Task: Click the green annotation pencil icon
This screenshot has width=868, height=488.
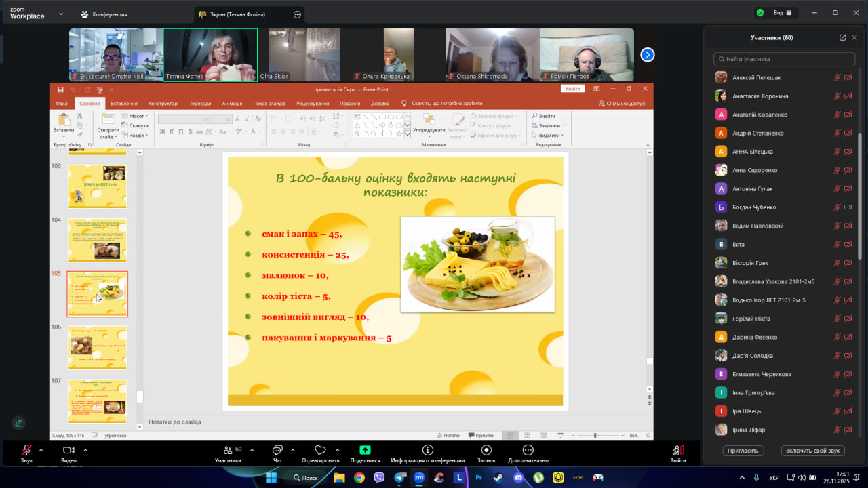Action: [18, 422]
